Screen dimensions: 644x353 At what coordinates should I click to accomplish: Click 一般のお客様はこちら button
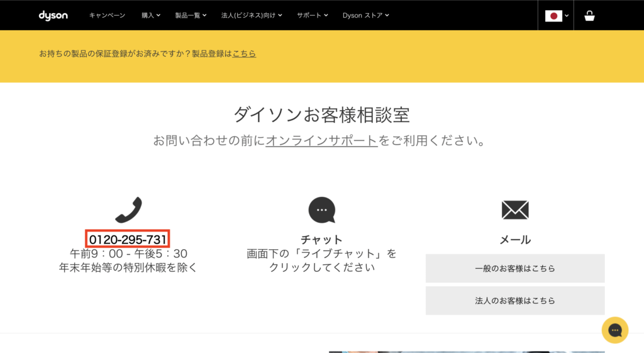(x=515, y=268)
